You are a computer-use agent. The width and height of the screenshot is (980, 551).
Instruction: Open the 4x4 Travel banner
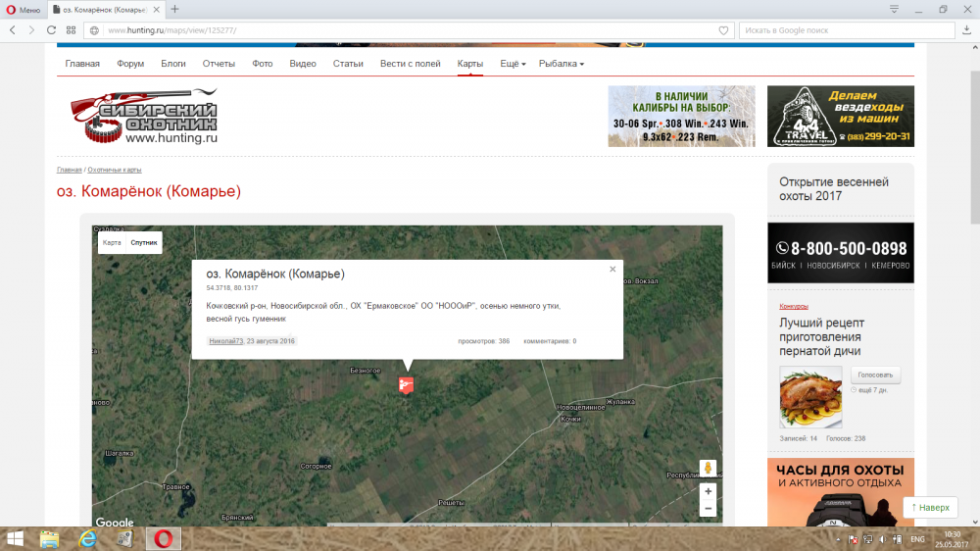click(841, 117)
